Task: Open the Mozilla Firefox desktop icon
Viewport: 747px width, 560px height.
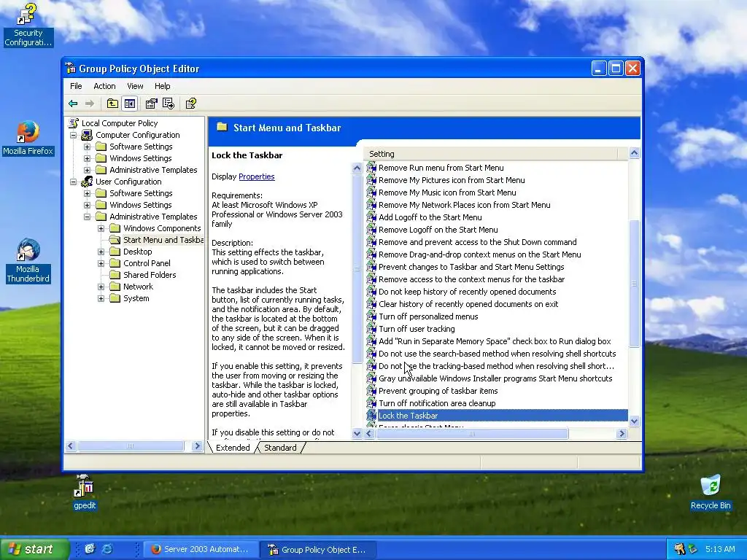Action: click(x=28, y=138)
